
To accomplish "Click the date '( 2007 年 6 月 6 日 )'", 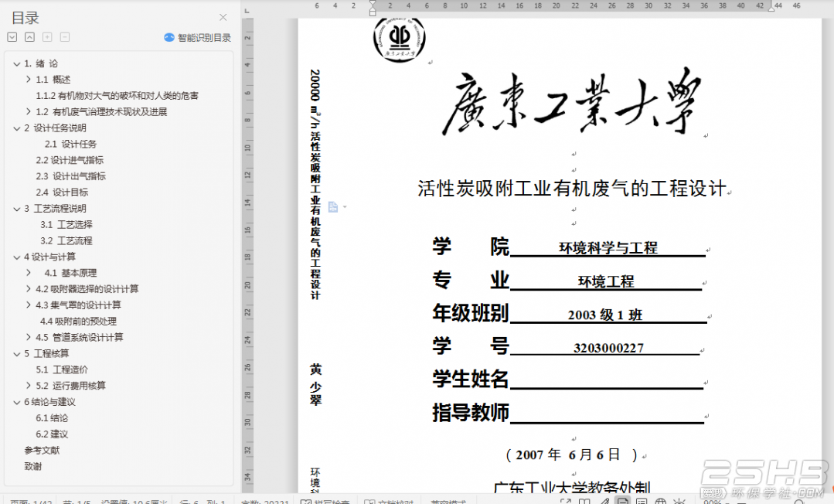I will (571, 455).
